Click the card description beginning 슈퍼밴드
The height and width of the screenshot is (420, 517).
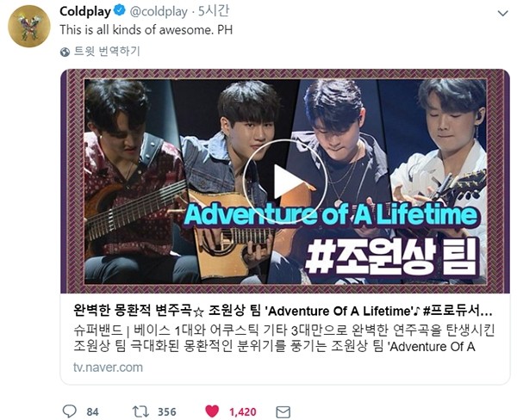[x=283, y=338]
